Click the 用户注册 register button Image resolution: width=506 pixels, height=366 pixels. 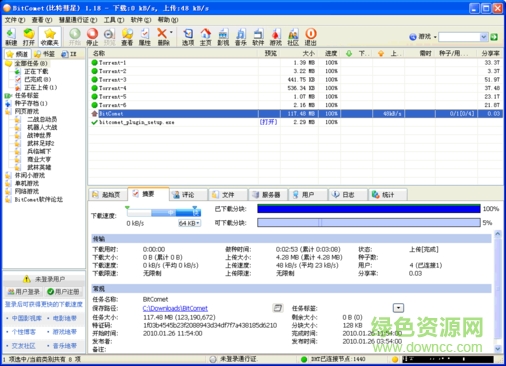(63, 292)
